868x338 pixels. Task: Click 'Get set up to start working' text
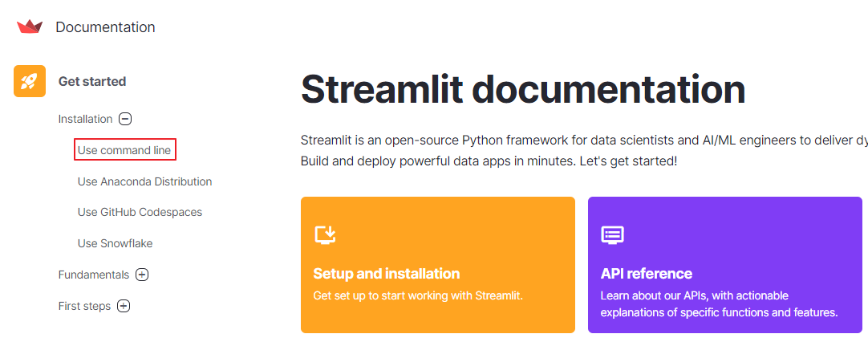(x=418, y=295)
